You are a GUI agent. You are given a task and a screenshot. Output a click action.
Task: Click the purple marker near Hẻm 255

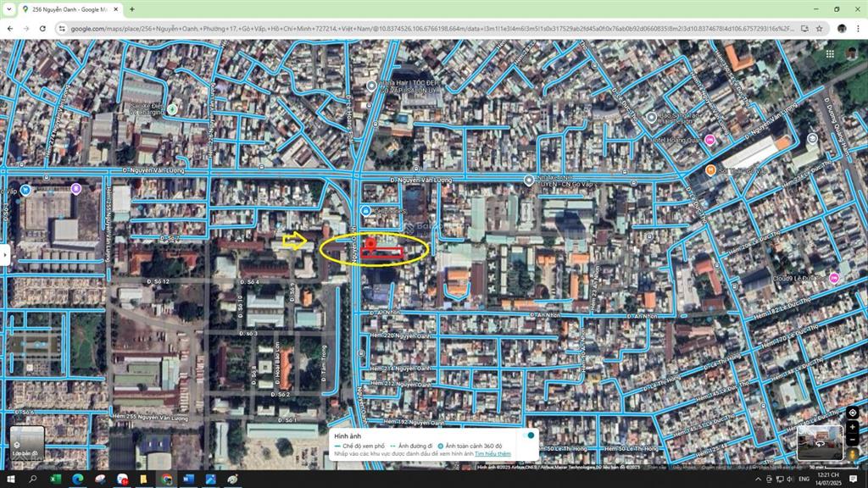click(75, 189)
